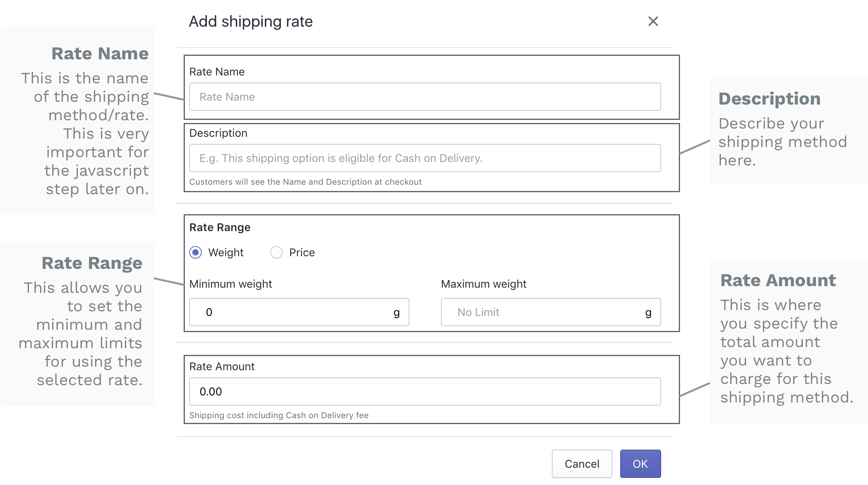Click the Cash on Delivery fee hint text
This screenshot has height=485, width=868.
pyautogui.click(x=279, y=415)
